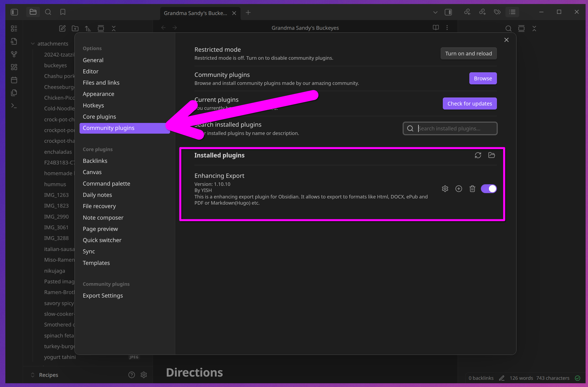Uninstall Enhancing Export via trash icon

click(472, 189)
